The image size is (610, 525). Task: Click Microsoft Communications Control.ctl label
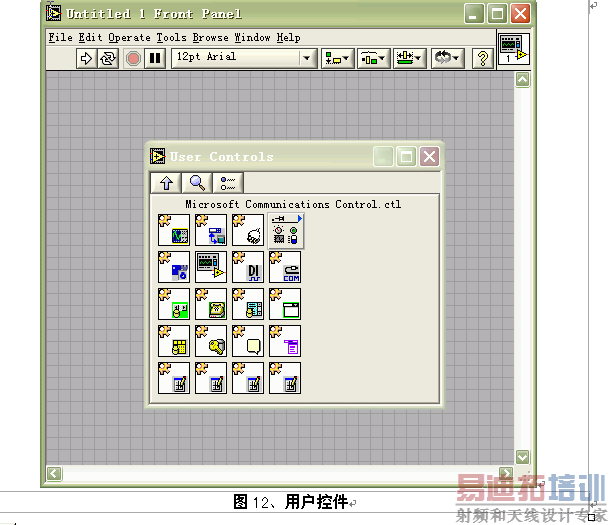click(293, 204)
